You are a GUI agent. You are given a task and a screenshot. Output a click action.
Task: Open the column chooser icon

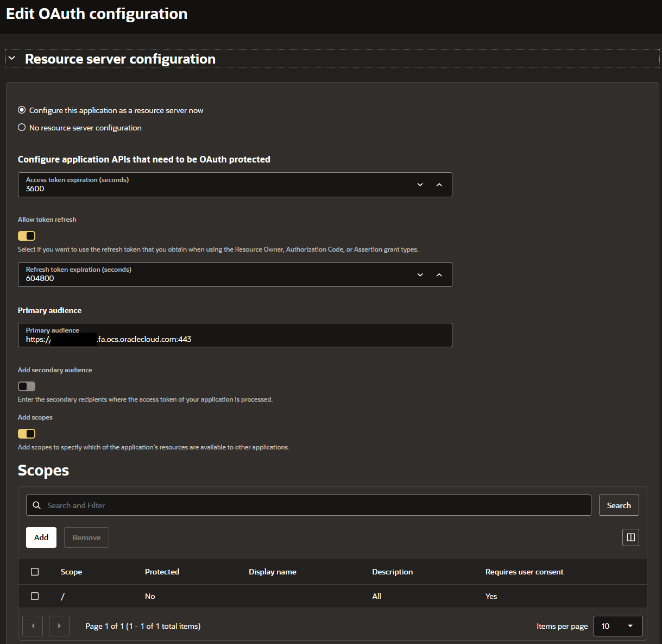[x=631, y=537]
